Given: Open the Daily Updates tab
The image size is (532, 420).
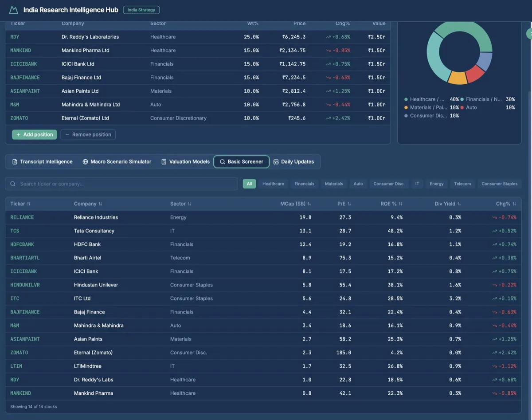Looking at the screenshot, I should [x=293, y=162].
